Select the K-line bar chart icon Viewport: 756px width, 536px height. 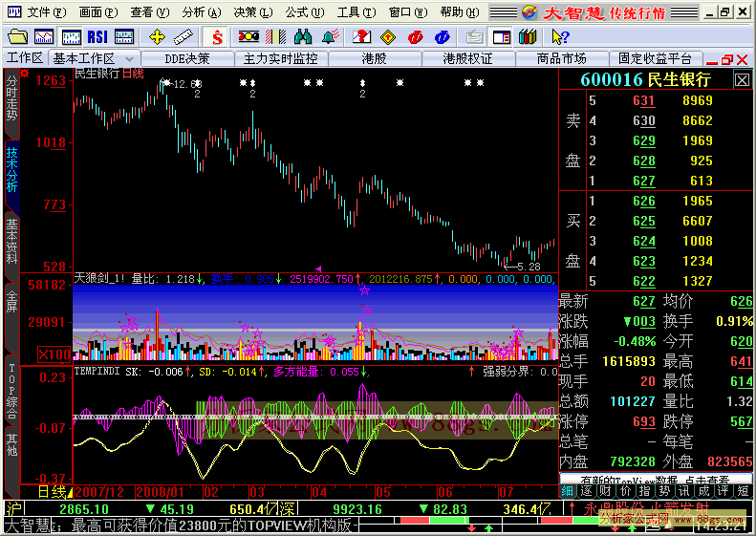72,36
